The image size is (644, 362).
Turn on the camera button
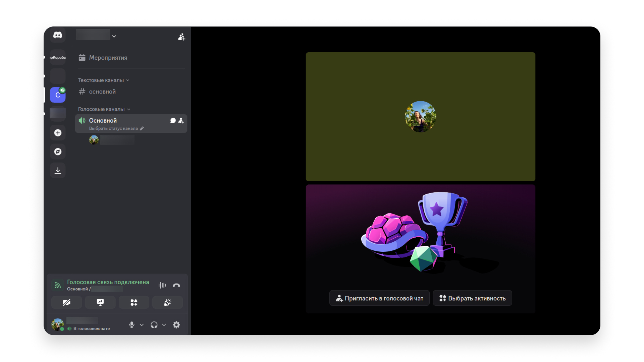coord(66,303)
